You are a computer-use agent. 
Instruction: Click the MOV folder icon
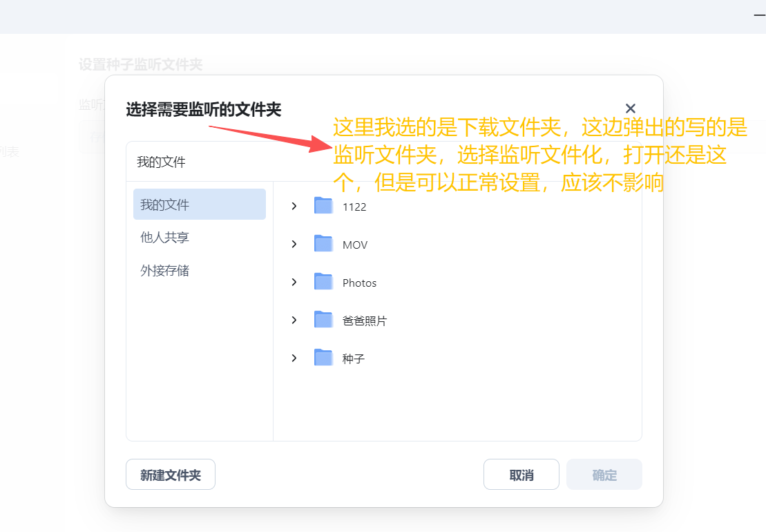323,244
